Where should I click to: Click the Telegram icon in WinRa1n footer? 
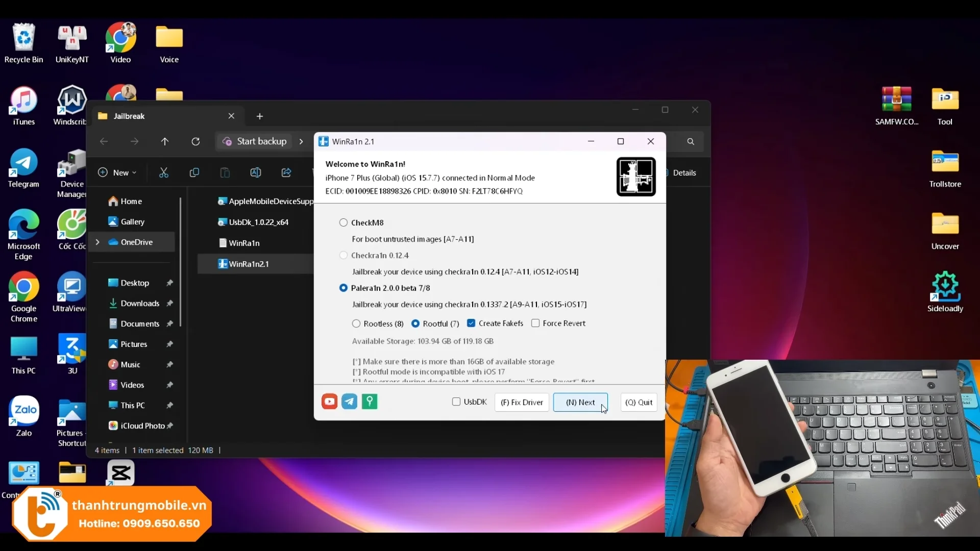click(350, 402)
